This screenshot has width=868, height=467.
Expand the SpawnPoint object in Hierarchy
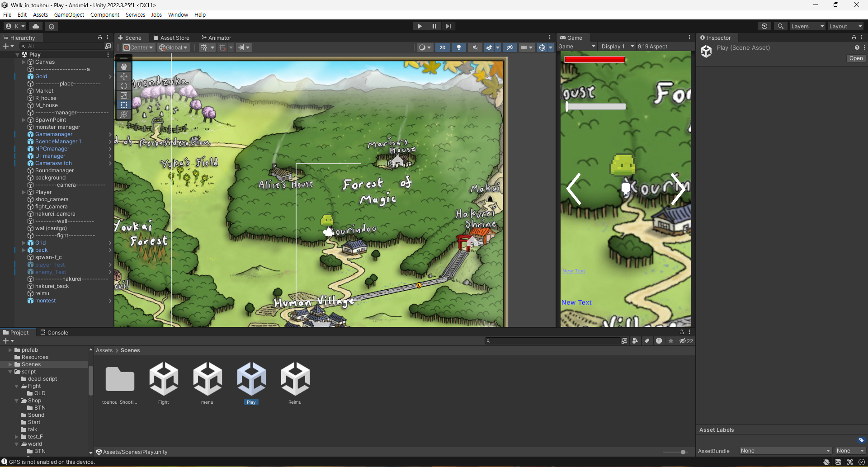point(24,120)
